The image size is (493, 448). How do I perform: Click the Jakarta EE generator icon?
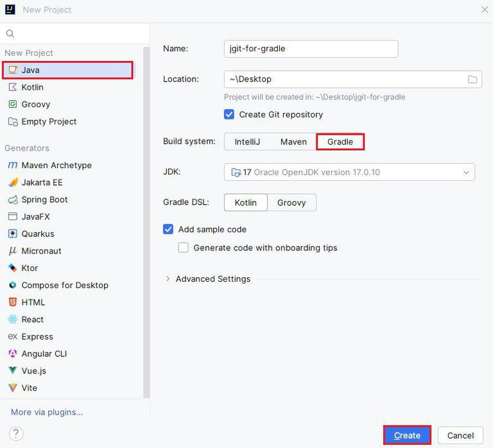click(x=12, y=182)
